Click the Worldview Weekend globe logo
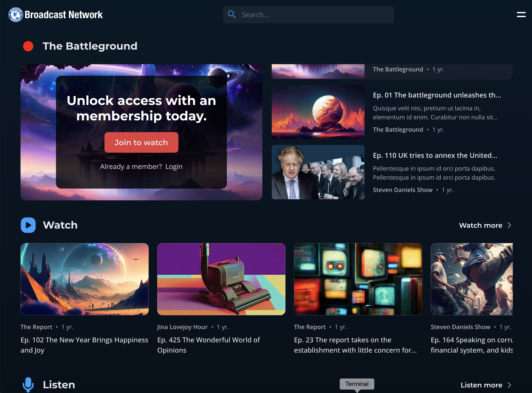The width and height of the screenshot is (532, 393). 16,15
